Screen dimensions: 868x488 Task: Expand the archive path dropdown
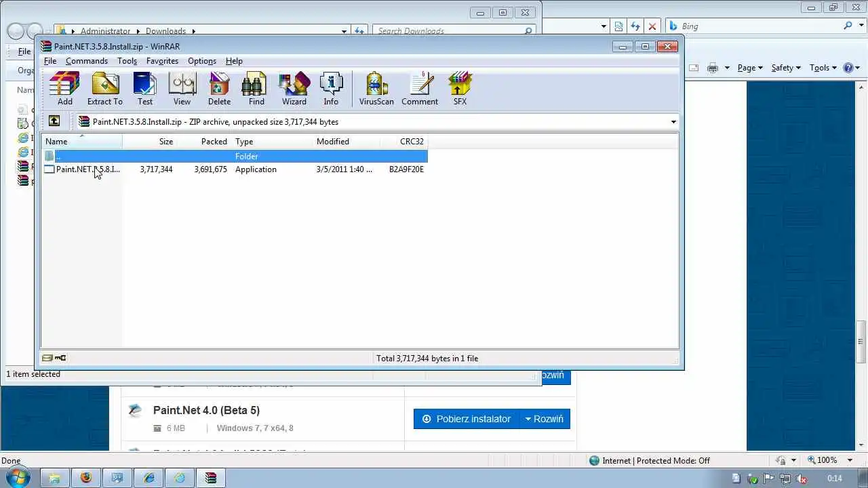[673, 122]
